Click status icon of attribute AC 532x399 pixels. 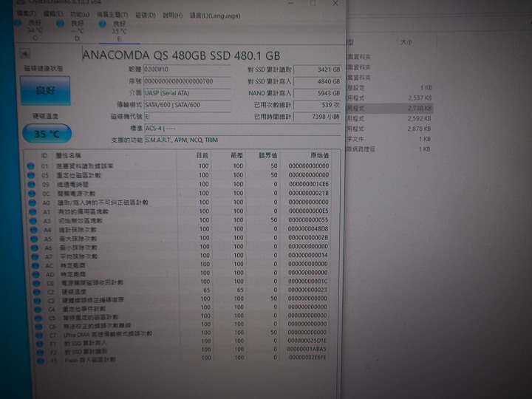click(x=35, y=266)
